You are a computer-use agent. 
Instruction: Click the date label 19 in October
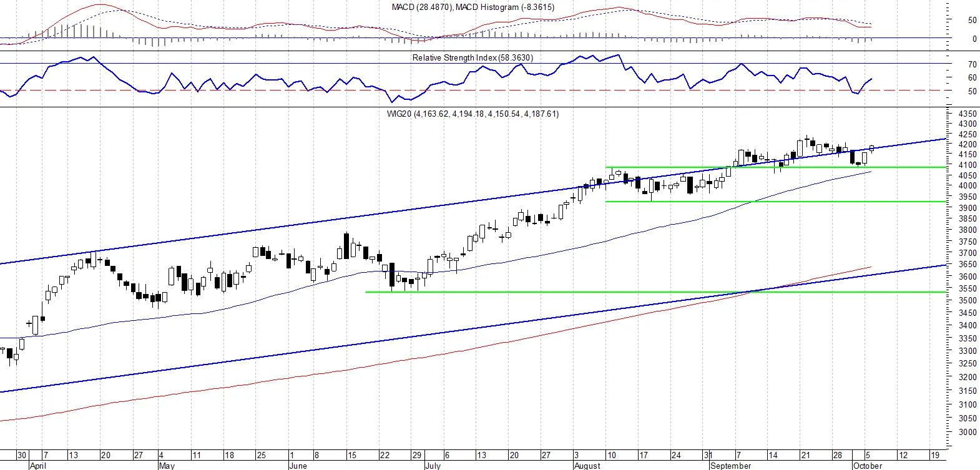click(x=934, y=456)
